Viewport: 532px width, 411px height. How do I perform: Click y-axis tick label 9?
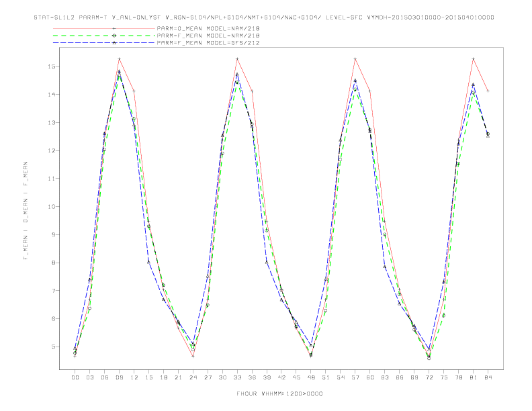[54, 234]
